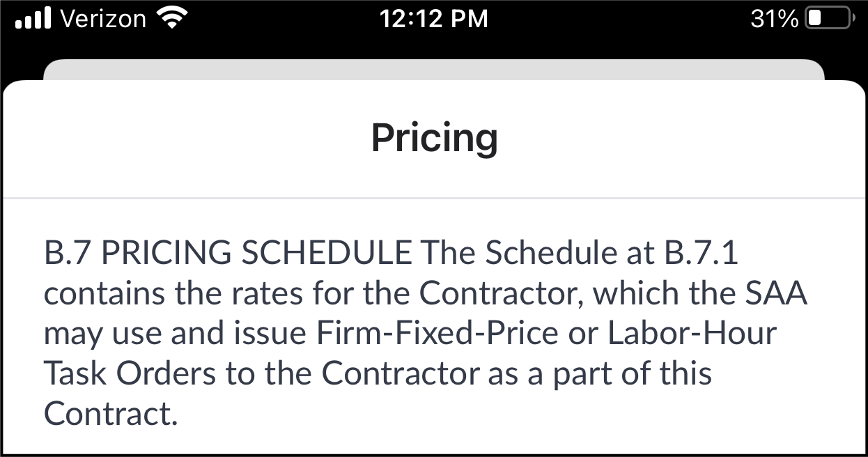Screen dimensions: 868x457
Task: Tap the Pricing sheet title
Action: [x=434, y=138]
